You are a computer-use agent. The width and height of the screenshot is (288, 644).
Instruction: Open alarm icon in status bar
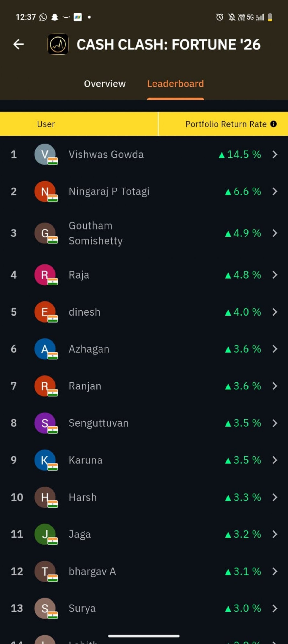pos(220,17)
